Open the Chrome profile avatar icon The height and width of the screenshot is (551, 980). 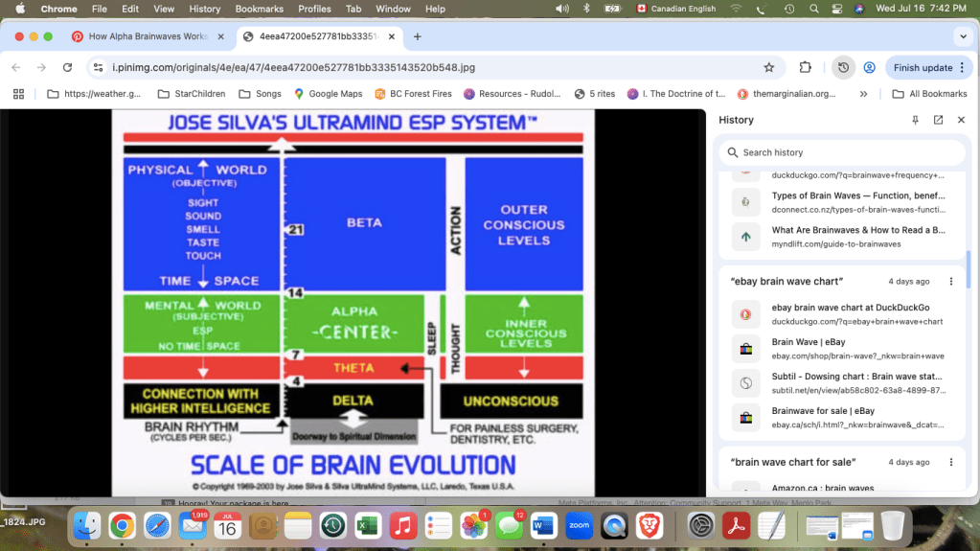coord(869,68)
